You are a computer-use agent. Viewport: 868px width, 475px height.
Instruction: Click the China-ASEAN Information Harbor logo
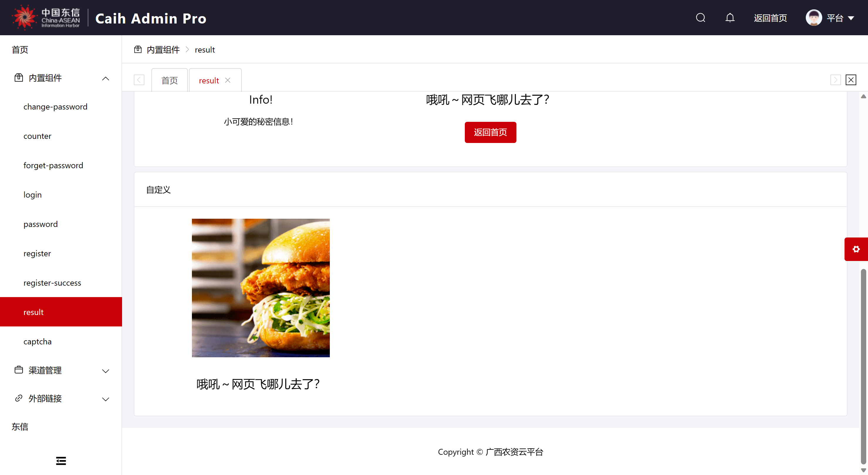(46, 18)
